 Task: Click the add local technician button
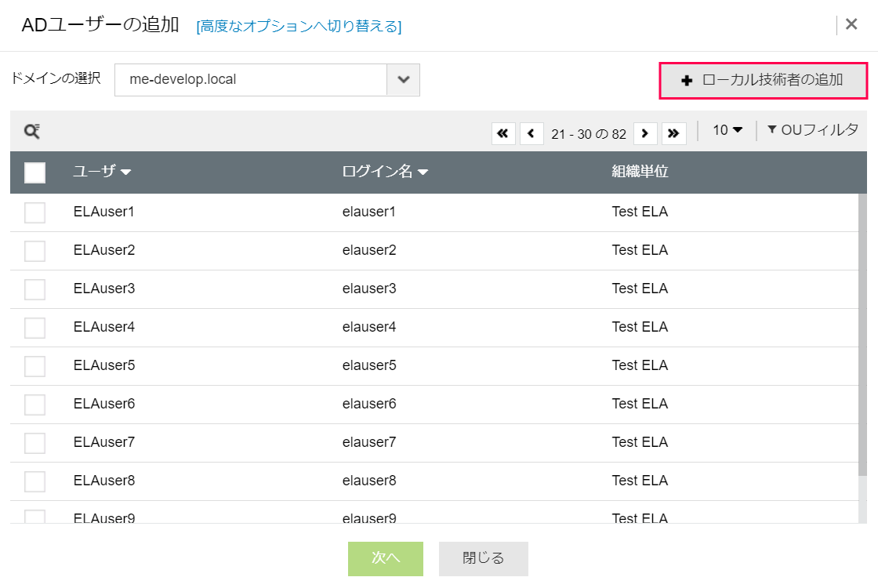[763, 80]
